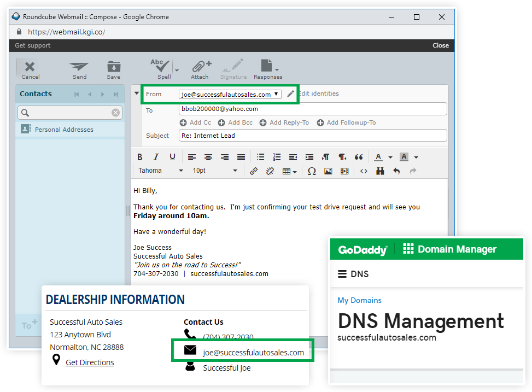Open the Get Directions link
The width and height of the screenshot is (532, 392).
tap(90, 362)
